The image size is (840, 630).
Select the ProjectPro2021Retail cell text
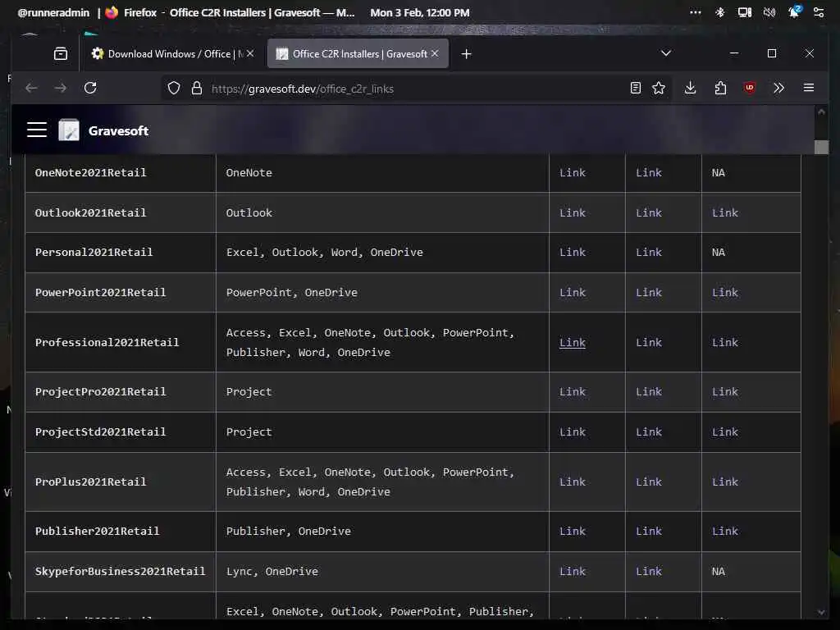coord(101,391)
